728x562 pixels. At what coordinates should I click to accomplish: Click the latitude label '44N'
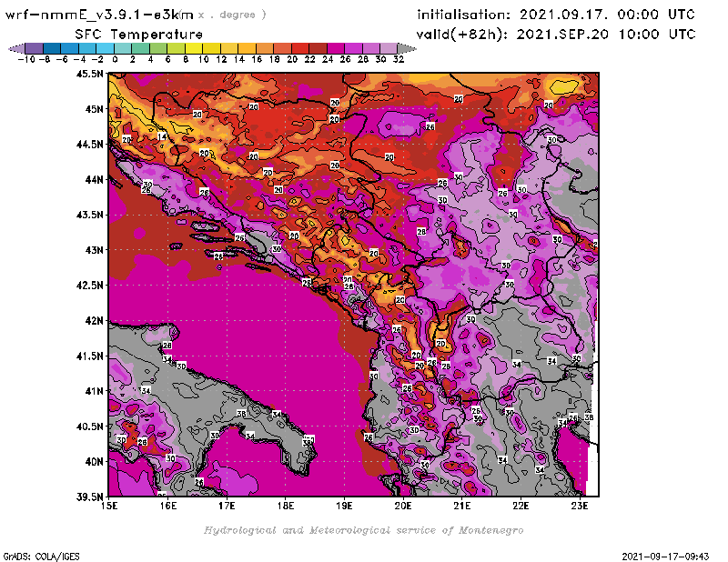tap(94, 179)
